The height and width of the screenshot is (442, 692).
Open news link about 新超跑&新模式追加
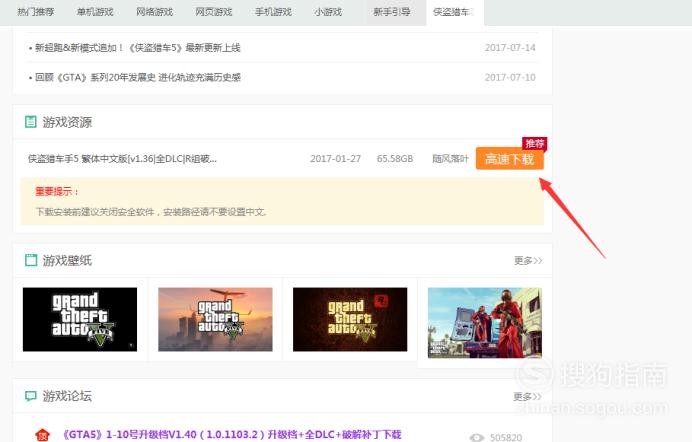point(137,48)
